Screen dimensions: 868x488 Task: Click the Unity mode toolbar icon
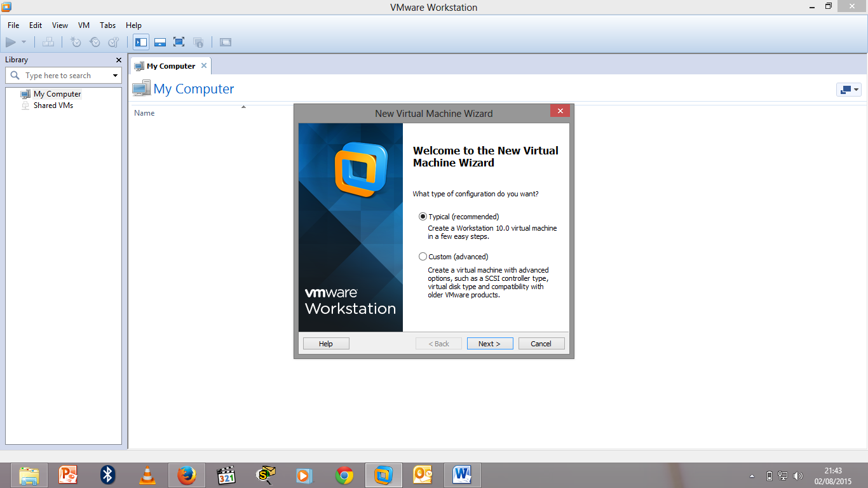tap(198, 42)
